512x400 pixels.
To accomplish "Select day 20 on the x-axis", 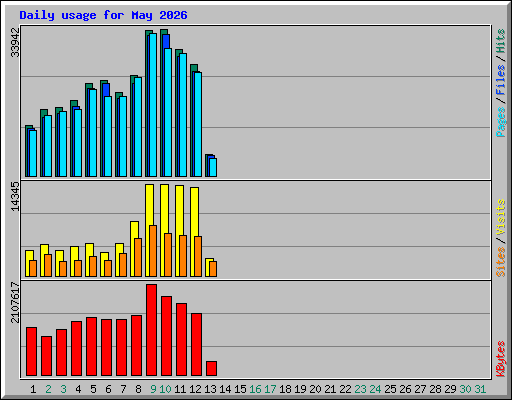I will pyautogui.click(x=315, y=389).
